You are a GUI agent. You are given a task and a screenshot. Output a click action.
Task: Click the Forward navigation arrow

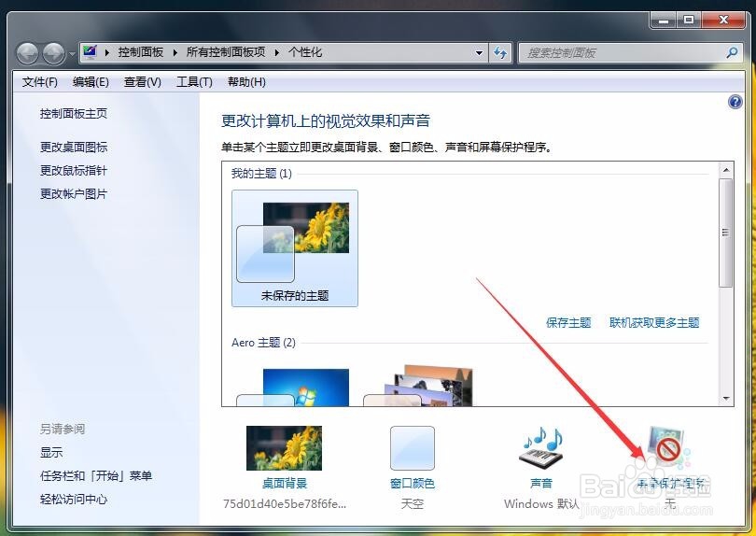point(53,53)
